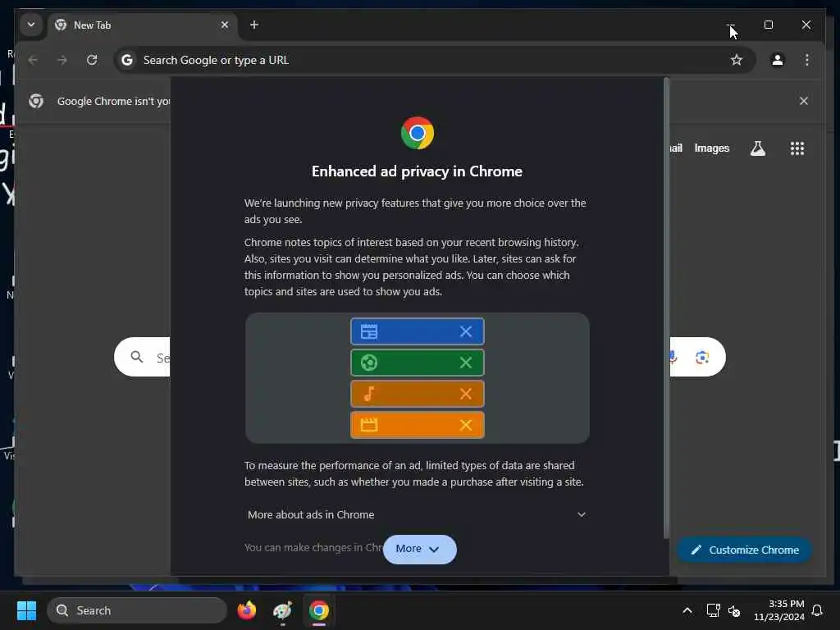Click magnifier icon in Google search box
Image resolution: width=840 pixels, height=630 pixels.
tap(137, 357)
